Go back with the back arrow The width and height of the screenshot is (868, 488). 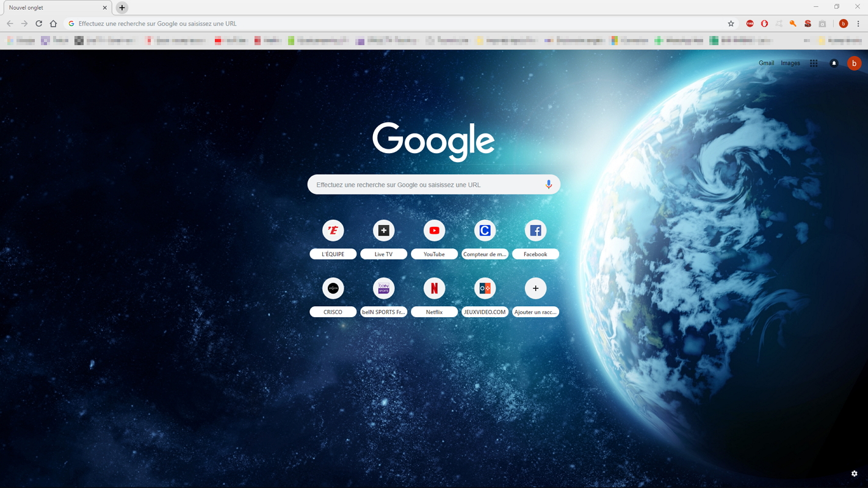[x=10, y=24]
